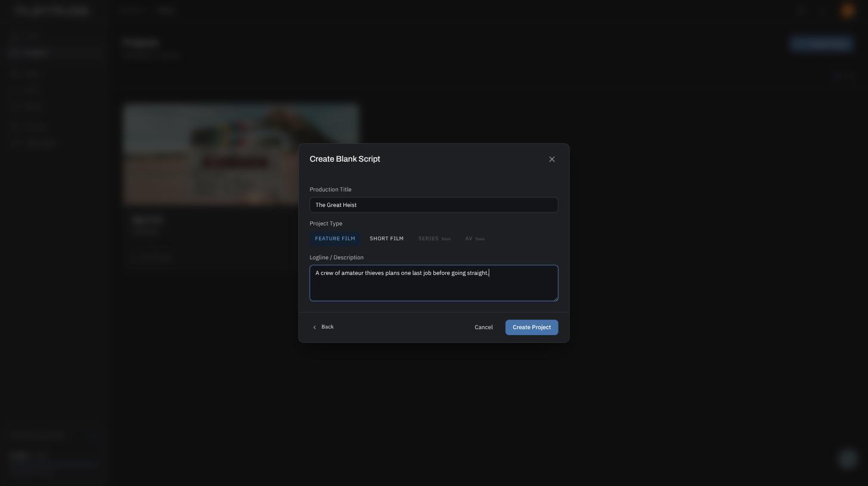Focus the Production Title field
The image size is (868, 486).
[x=434, y=205]
